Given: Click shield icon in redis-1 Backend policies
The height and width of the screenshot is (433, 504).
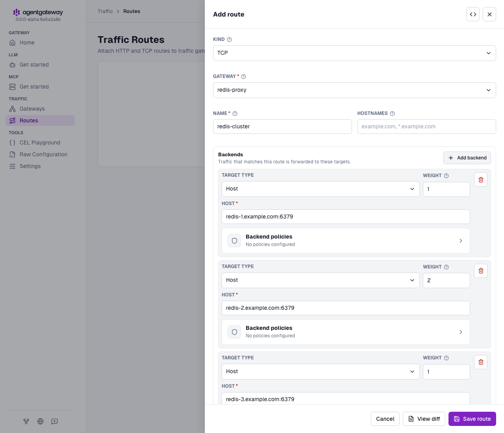Looking at the screenshot, I should point(234,241).
